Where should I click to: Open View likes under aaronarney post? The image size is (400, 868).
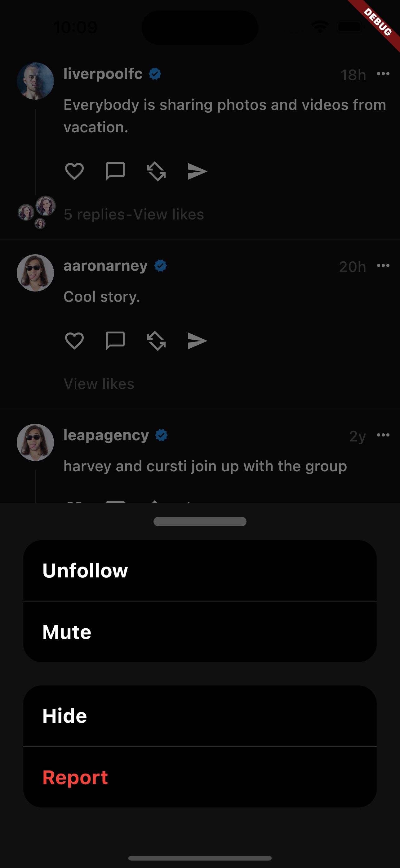tap(99, 384)
